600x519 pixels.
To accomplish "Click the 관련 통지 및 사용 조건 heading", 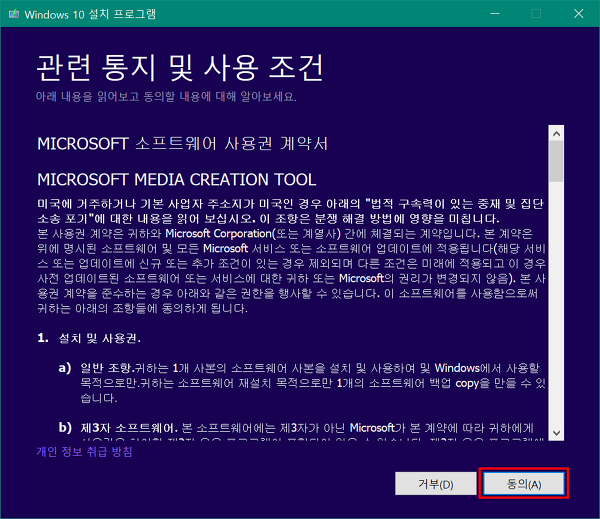I will pyautogui.click(x=180, y=67).
